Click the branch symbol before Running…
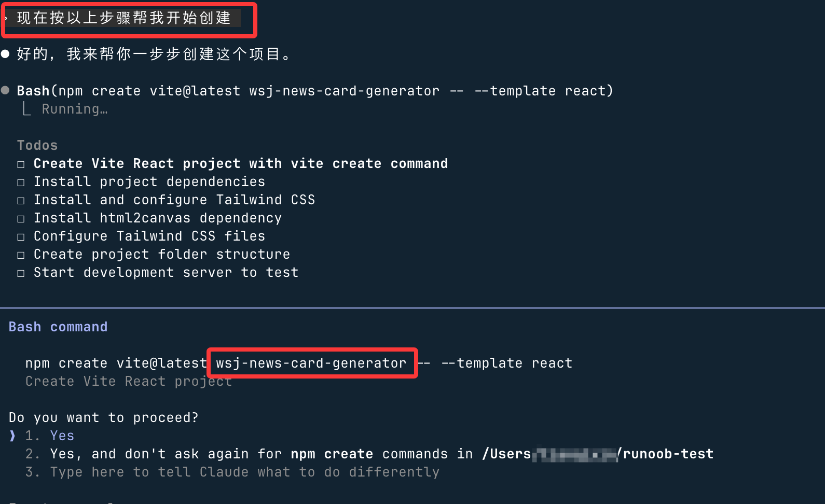Viewport: 825px width, 504px height. [27, 109]
